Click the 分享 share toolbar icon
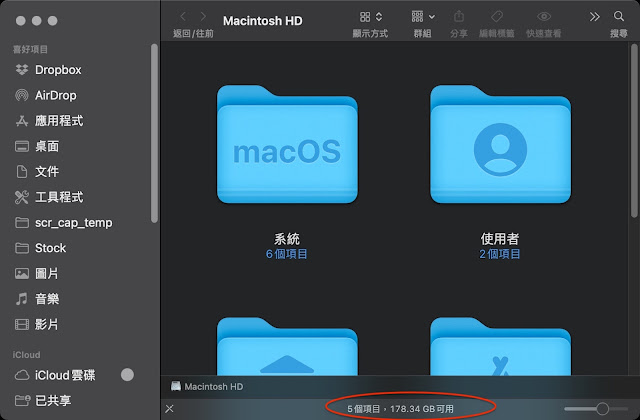 459,16
